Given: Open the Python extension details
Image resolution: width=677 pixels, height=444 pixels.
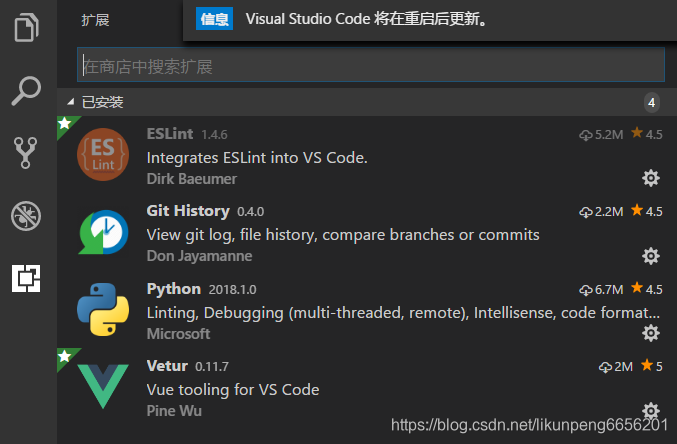Looking at the screenshot, I should tap(367, 309).
